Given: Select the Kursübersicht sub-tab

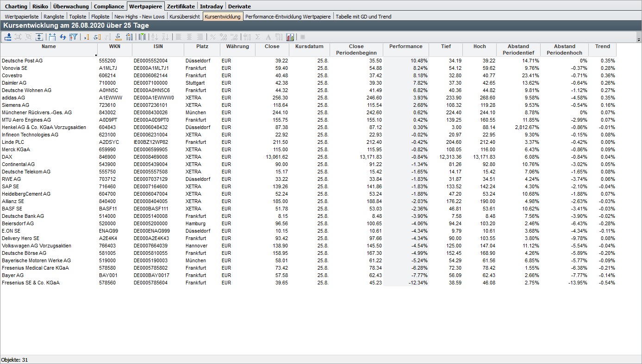Looking at the screenshot, I should click(x=185, y=17).
